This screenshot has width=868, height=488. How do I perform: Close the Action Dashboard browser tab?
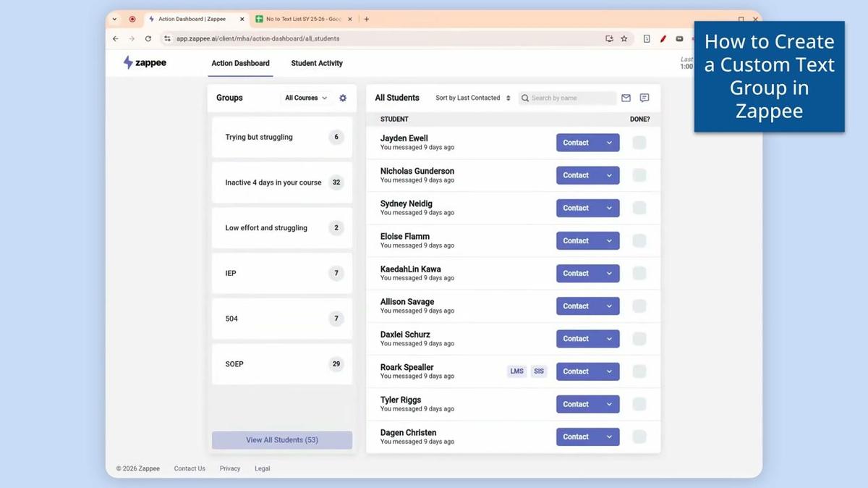243,19
